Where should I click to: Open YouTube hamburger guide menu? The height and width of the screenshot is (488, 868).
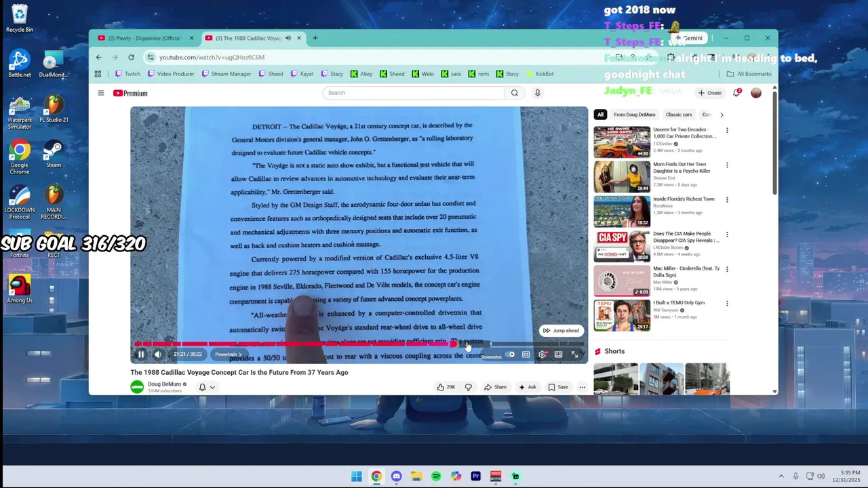(x=100, y=93)
